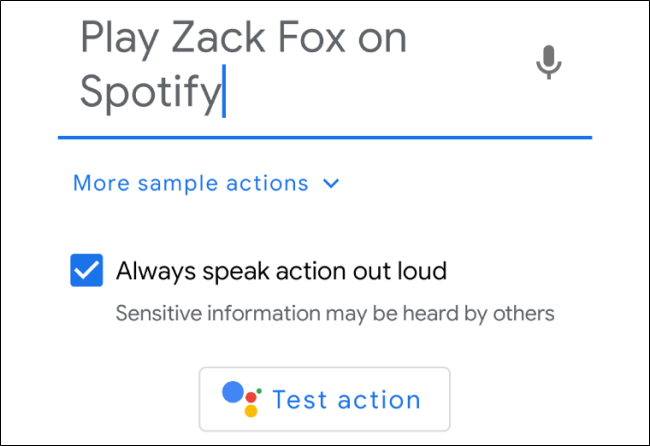Click the white checkmark in the blue box

[x=87, y=270]
